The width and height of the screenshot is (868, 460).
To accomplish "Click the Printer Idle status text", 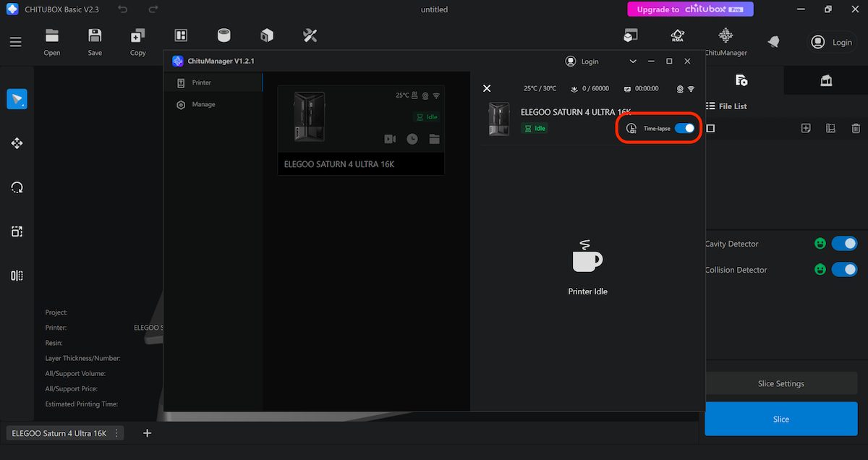I will click(587, 291).
